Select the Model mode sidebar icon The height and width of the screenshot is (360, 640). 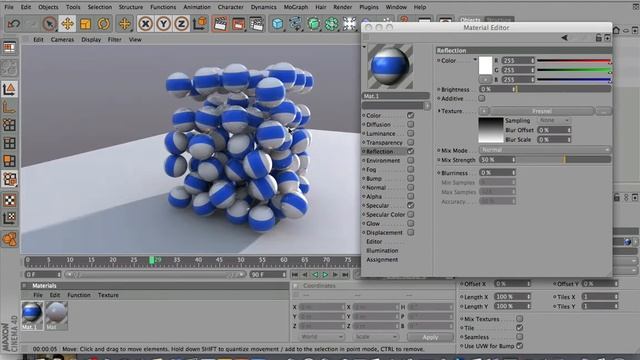(x=9, y=89)
